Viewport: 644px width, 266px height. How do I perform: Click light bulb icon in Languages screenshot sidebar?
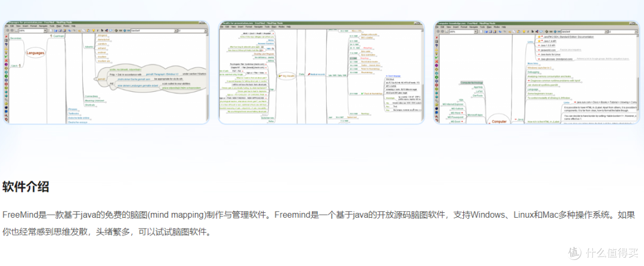(6, 52)
